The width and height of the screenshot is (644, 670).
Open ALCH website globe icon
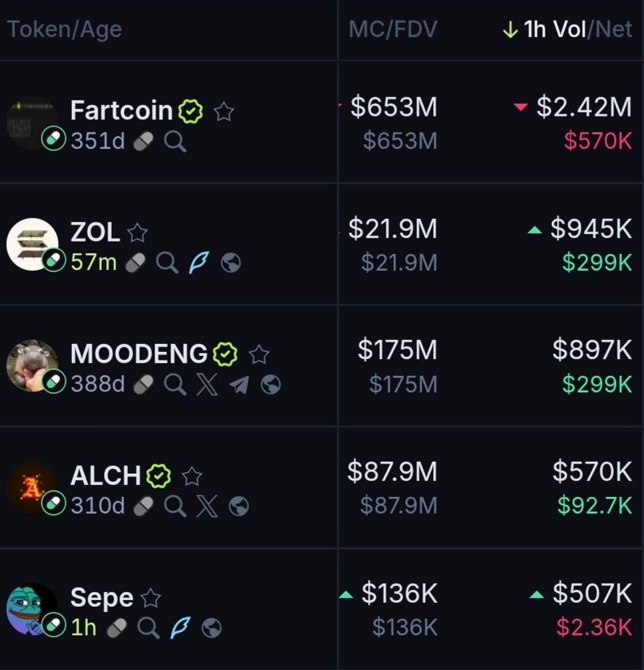239,507
